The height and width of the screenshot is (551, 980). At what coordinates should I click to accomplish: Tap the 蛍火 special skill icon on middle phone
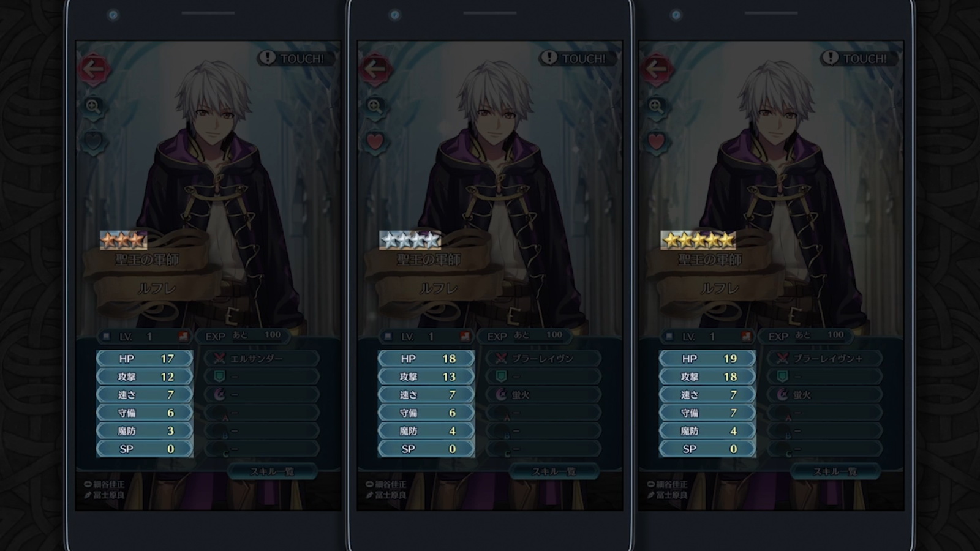(501, 394)
